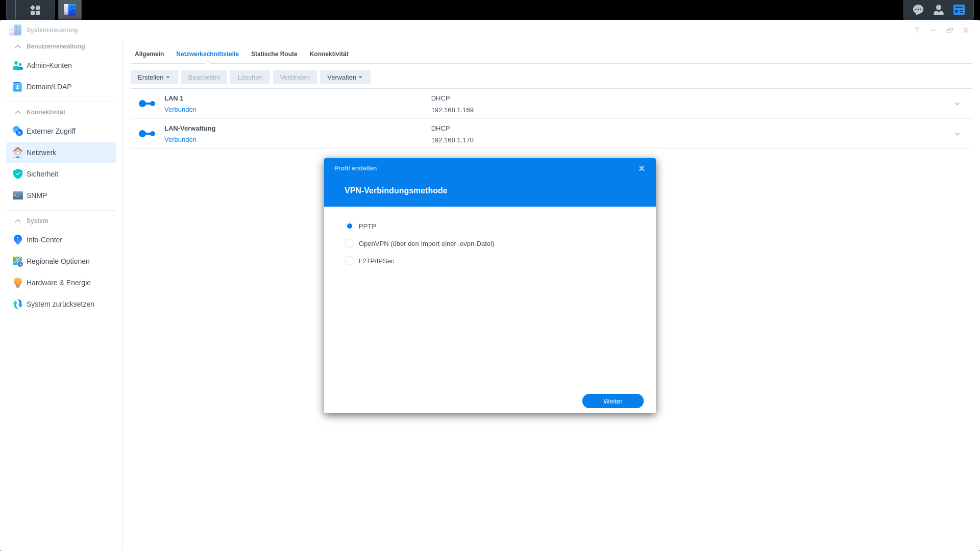Select the PPTP radio option
This screenshot has height=551, width=980.
click(x=350, y=226)
